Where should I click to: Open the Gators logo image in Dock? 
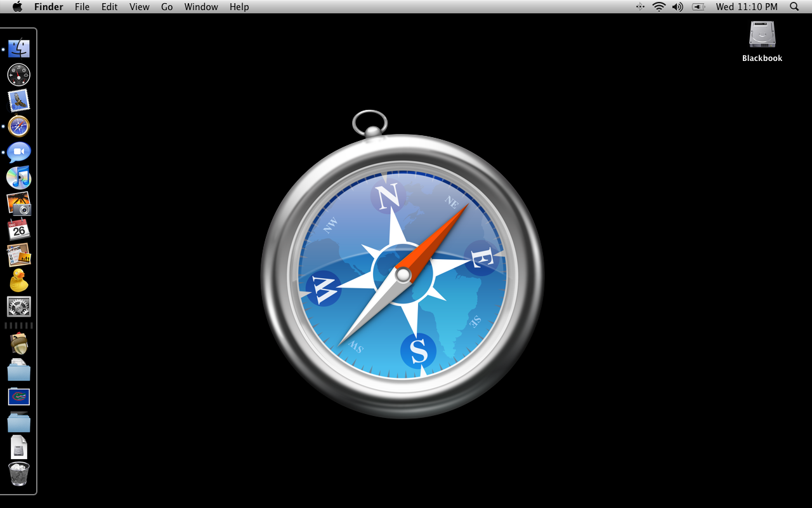[x=19, y=397]
